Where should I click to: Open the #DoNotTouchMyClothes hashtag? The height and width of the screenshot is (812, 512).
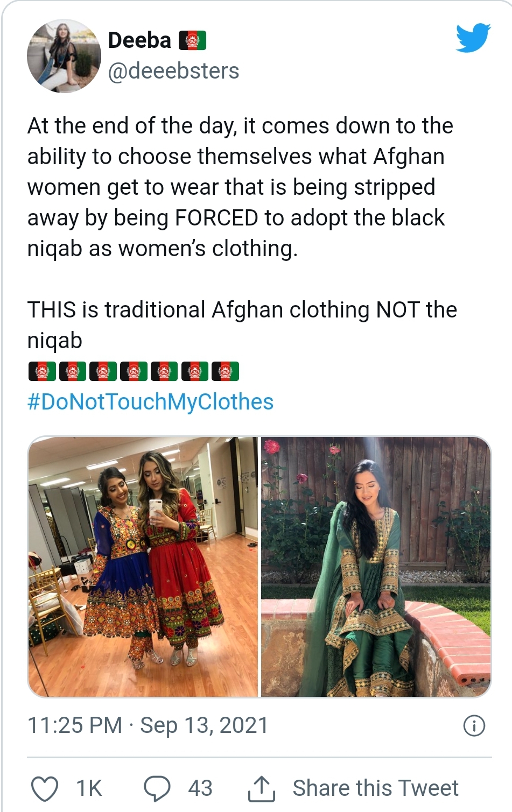(150, 402)
